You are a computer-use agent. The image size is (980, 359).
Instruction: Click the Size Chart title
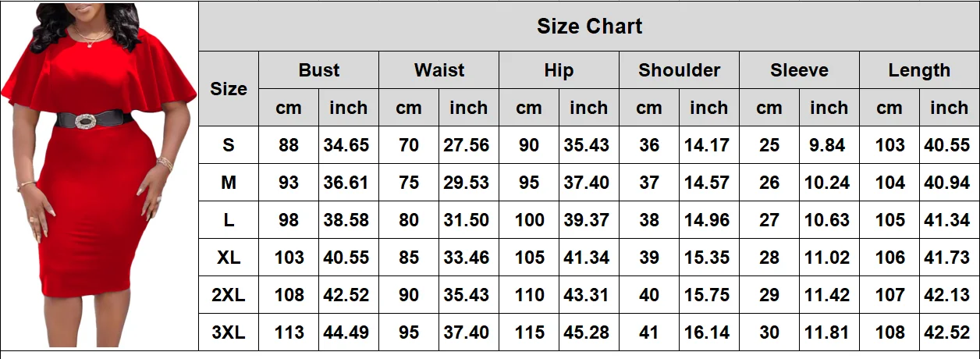pyautogui.click(x=589, y=27)
